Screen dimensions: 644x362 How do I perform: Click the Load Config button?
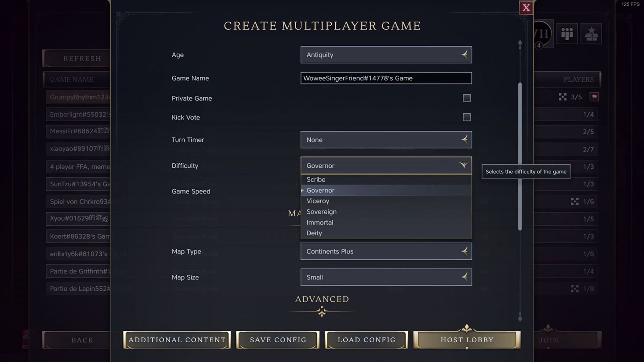366,340
